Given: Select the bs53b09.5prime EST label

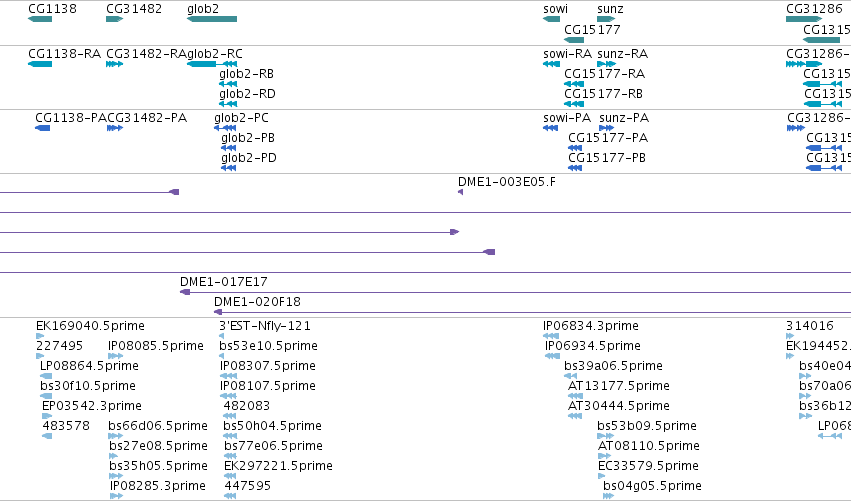Looking at the screenshot, I should (x=647, y=426).
